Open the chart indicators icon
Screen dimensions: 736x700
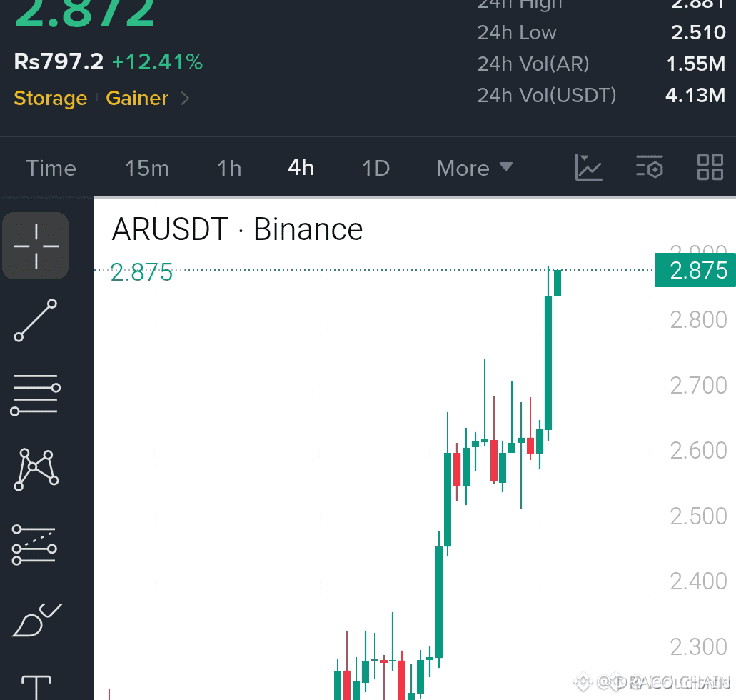588,168
